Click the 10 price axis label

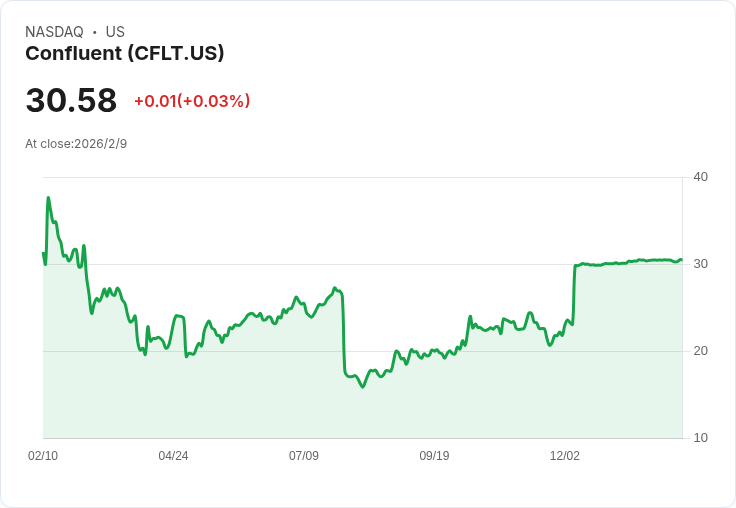click(700, 438)
